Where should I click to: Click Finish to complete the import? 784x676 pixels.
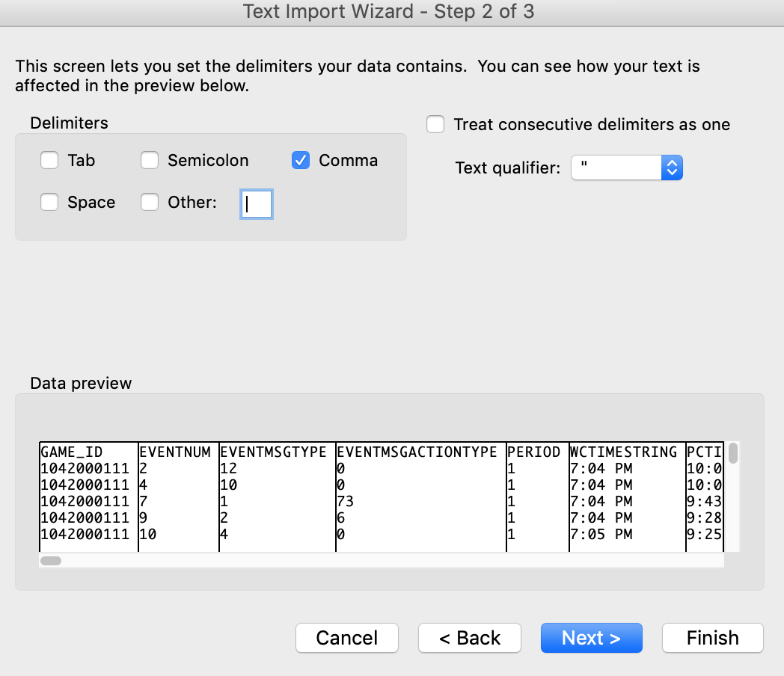[x=712, y=638]
